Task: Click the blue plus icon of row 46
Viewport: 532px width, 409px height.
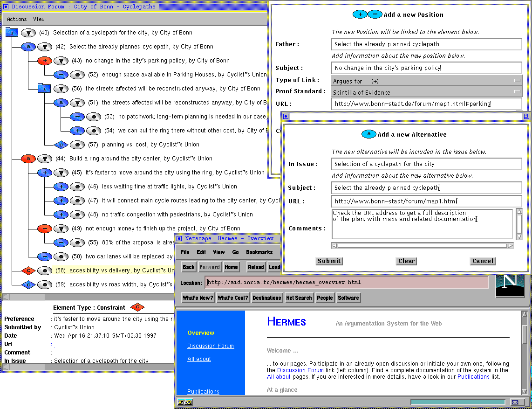Action: tap(61, 187)
